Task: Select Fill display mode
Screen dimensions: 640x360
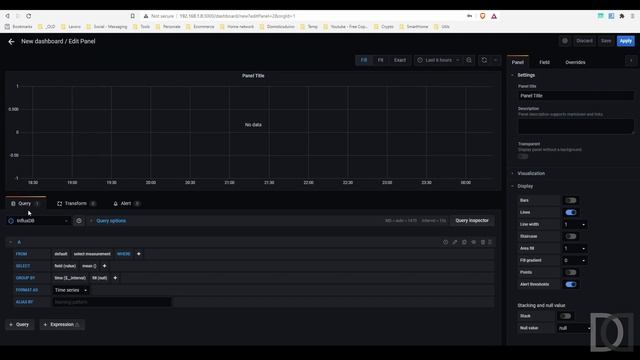Action: 364,60
